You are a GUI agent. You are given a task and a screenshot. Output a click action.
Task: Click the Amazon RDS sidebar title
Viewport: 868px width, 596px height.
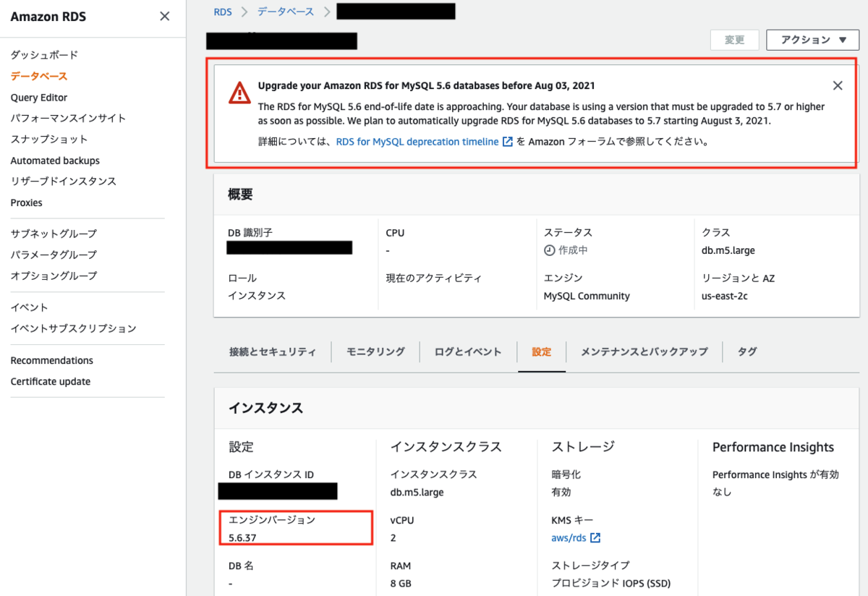point(48,16)
